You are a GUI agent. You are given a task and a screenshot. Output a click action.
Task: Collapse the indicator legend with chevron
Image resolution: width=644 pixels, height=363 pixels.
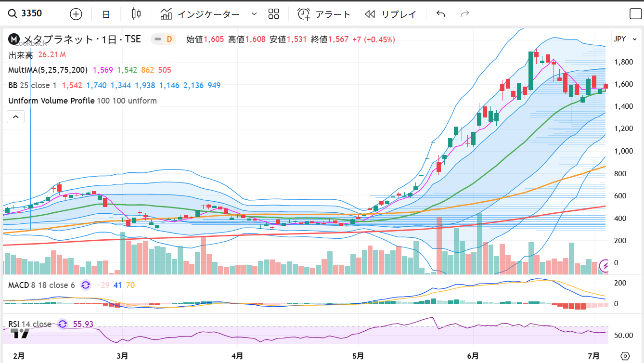pyautogui.click(x=15, y=117)
